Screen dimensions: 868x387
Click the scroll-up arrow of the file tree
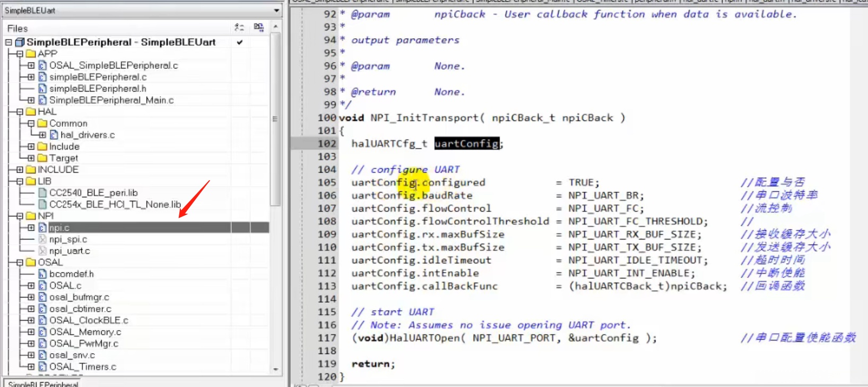click(x=275, y=26)
